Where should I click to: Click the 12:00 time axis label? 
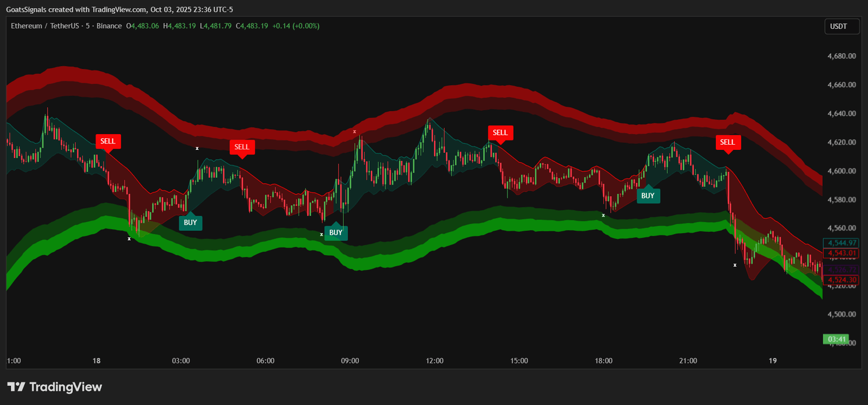tap(435, 361)
